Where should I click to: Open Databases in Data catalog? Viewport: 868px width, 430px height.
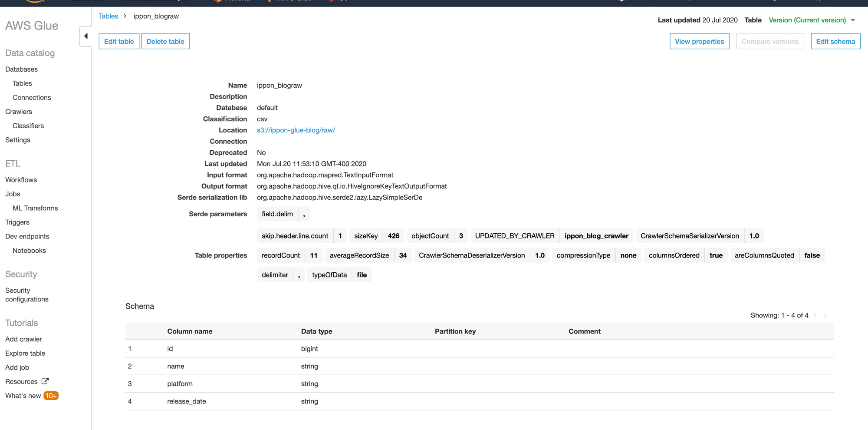[21, 69]
